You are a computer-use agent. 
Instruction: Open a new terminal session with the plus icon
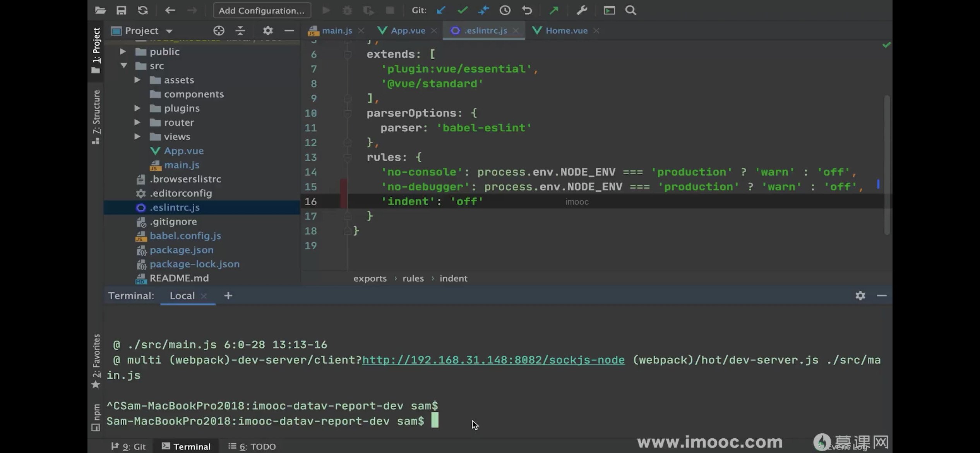[228, 295]
